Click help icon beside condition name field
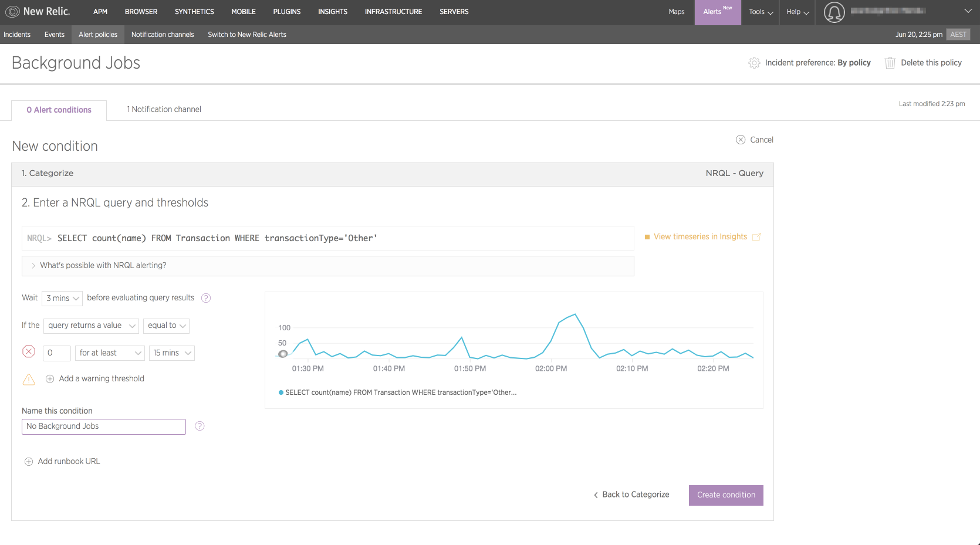The height and width of the screenshot is (545, 980). [200, 426]
